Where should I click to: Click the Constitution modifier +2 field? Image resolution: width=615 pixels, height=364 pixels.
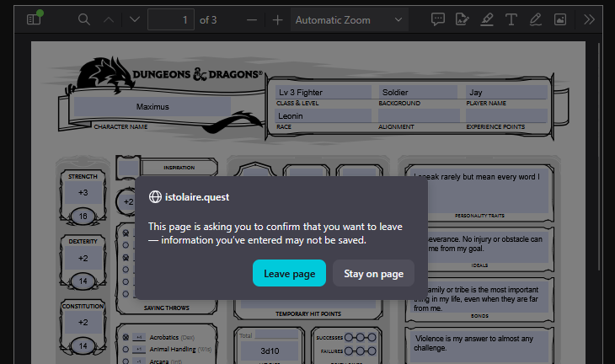coord(83,323)
